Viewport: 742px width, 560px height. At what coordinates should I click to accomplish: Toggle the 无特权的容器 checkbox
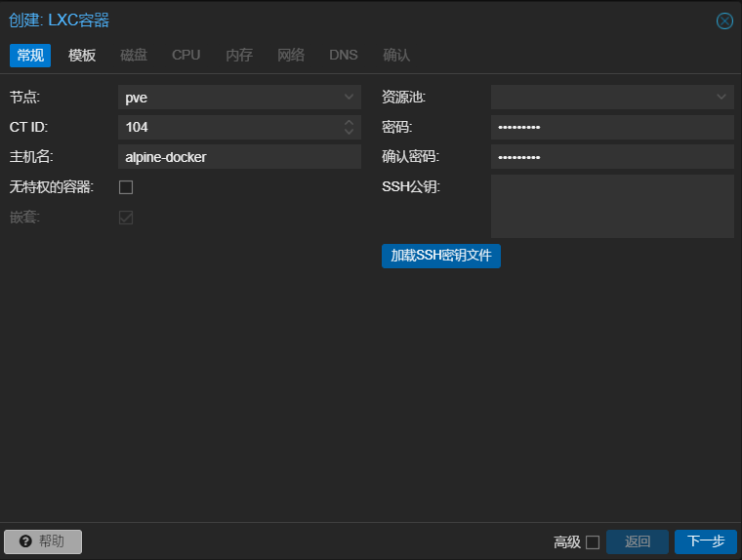click(126, 187)
